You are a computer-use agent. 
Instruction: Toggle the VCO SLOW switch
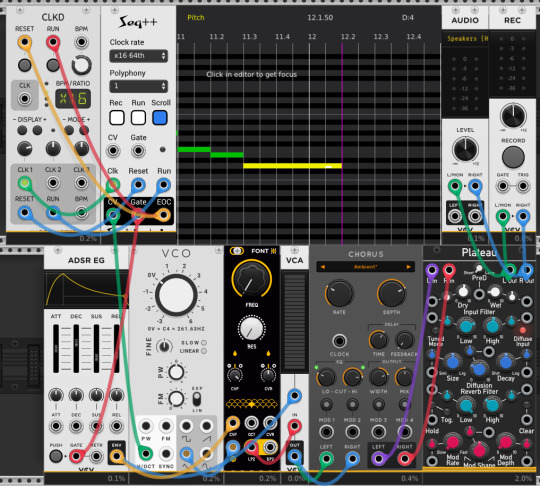point(204,343)
